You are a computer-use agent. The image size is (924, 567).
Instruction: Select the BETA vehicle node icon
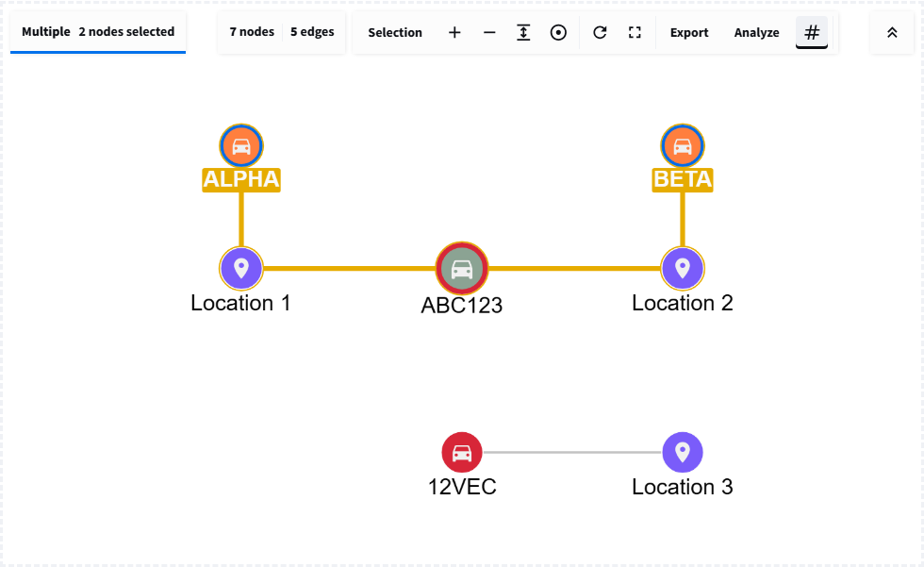coord(683,145)
